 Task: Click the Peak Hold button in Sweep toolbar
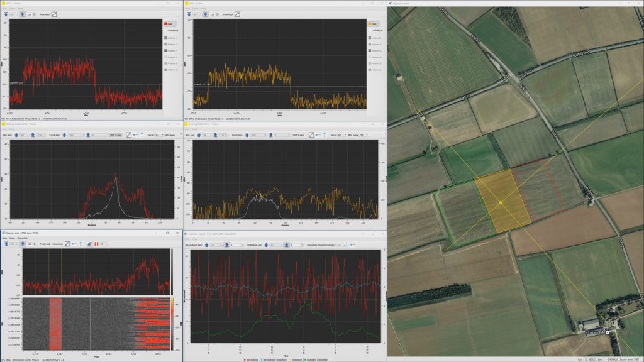click(x=45, y=244)
